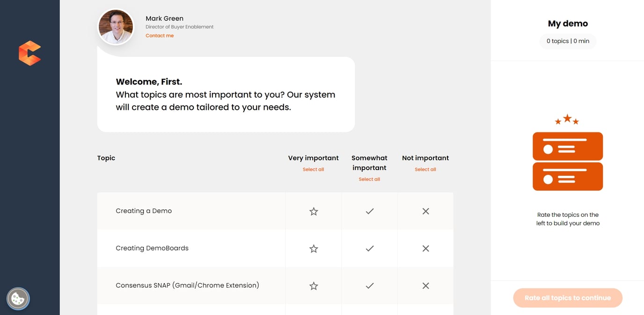Star "Creating DemoBoards" as very important
The width and height of the screenshot is (644, 315).
313,248
